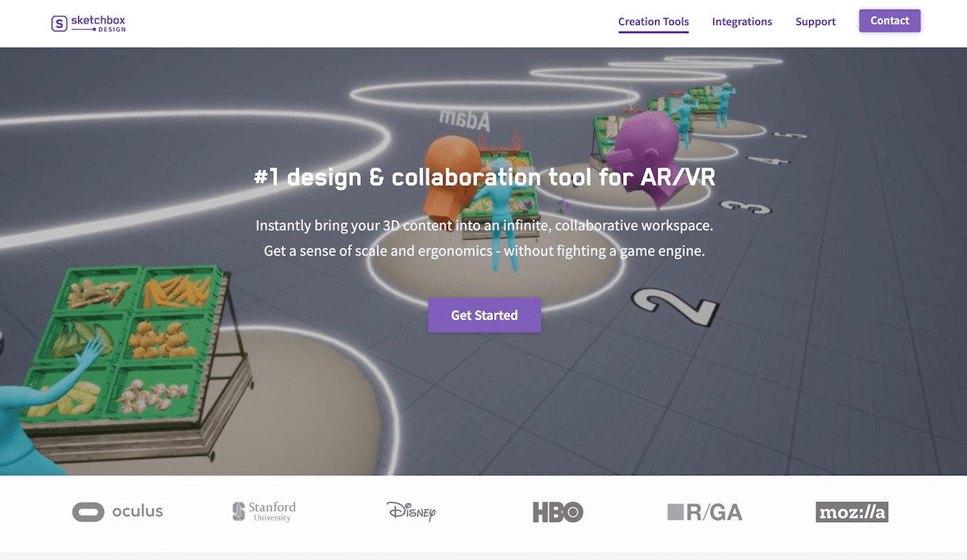Click the large number 2 floor marker
The height and width of the screenshot is (560, 967).
click(x=674, y=308)
